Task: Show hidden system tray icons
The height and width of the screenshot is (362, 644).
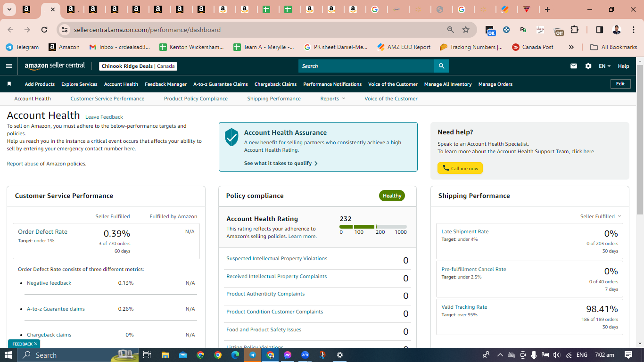Action: point(500,355)
